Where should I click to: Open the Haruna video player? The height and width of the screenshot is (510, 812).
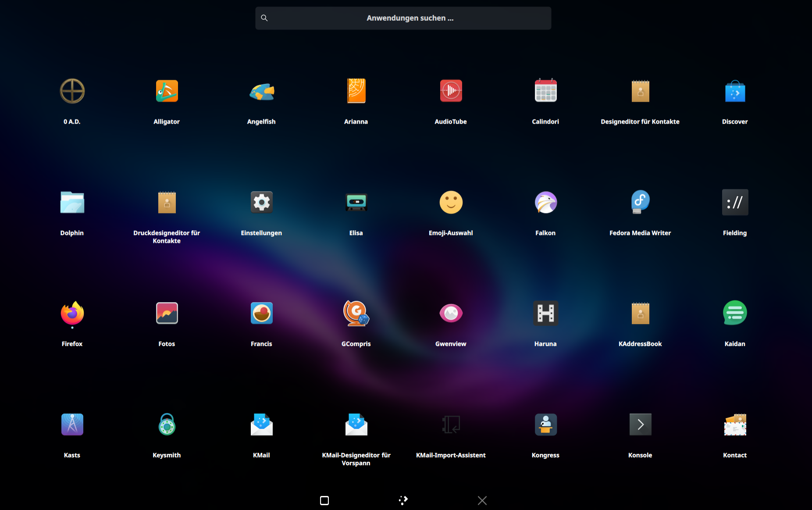click(x=546, y=313)
